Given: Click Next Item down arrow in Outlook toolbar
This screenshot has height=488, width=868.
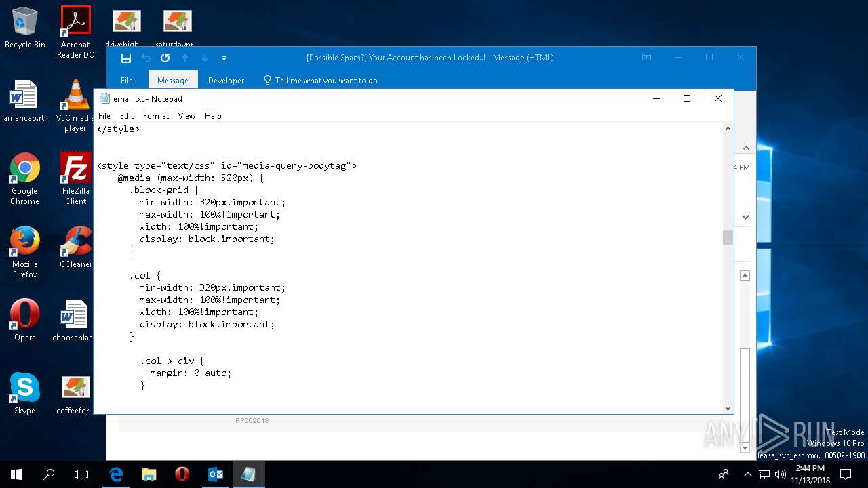Looking at the screenshot, I should tap(204, 58).
